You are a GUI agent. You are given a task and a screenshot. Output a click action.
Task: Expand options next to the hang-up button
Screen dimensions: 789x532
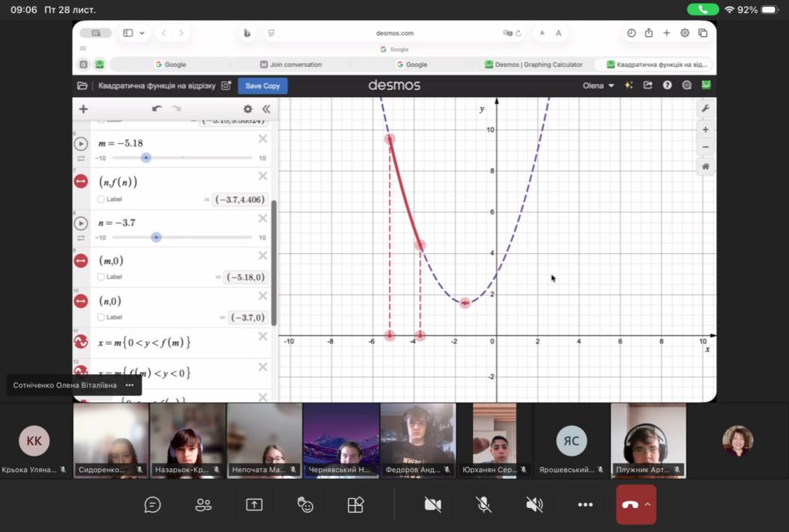(647, 504)
